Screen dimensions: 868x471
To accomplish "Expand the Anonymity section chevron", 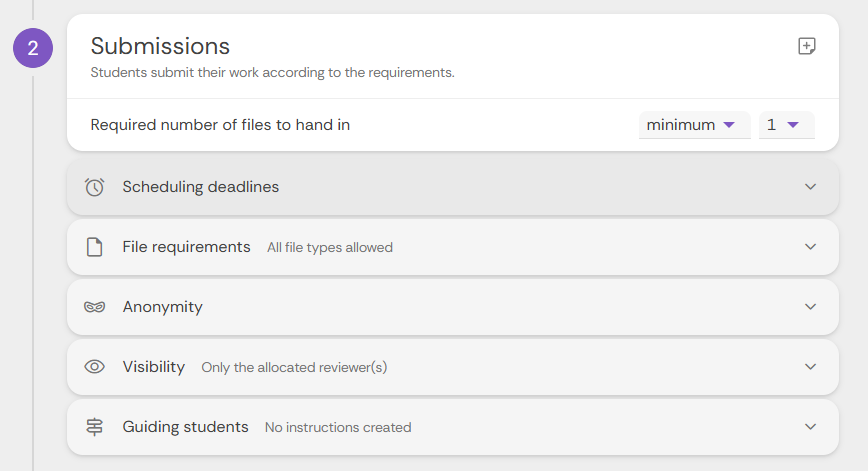I will click(x=810, y=307).
